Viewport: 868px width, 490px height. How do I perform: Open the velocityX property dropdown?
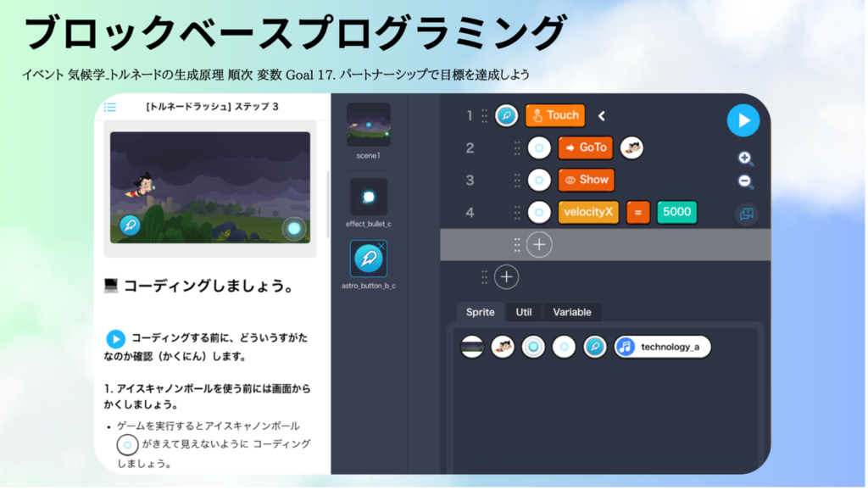tap(588, 212)
